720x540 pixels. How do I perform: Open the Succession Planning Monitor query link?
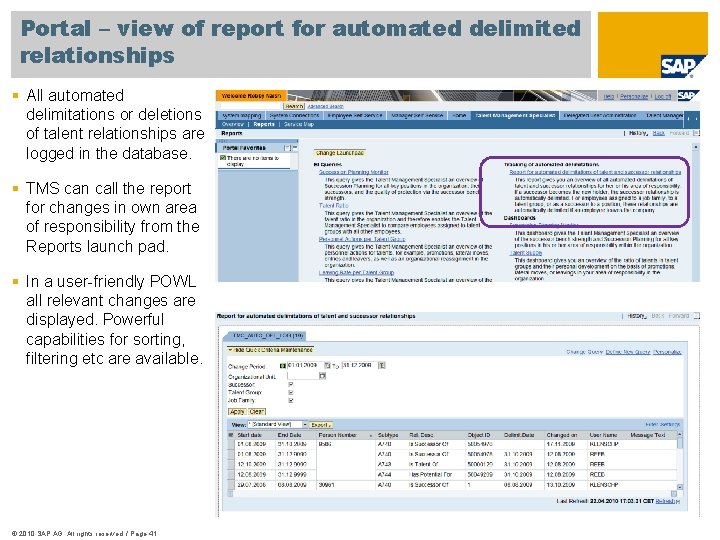tap(354, 172)
